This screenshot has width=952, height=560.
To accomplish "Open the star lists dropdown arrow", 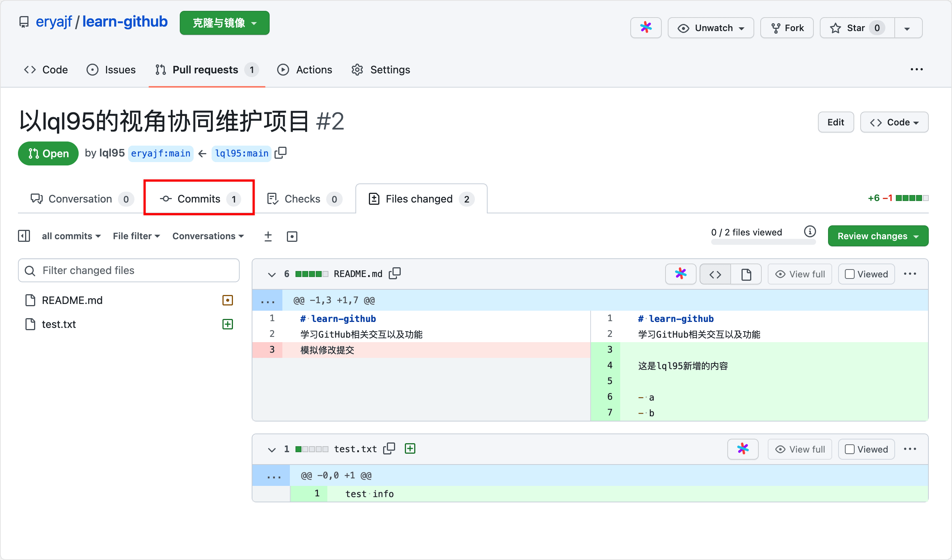I will coord(907,28).
